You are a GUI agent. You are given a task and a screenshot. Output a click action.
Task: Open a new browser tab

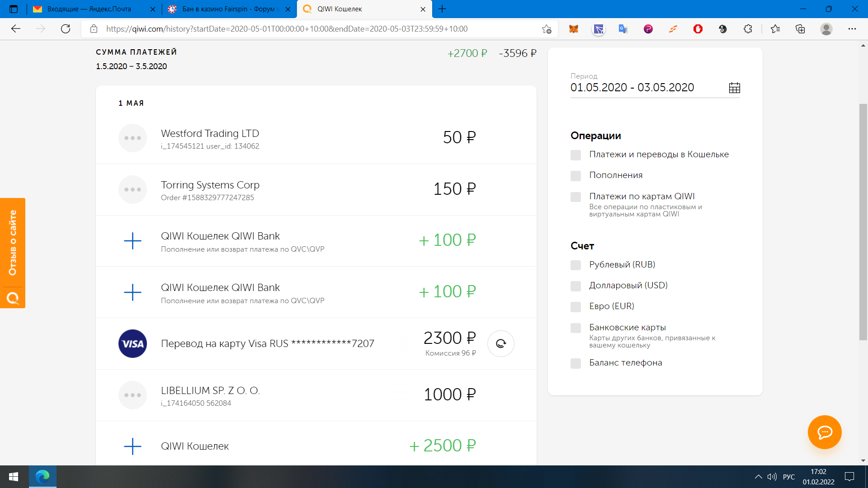[442, 9]
